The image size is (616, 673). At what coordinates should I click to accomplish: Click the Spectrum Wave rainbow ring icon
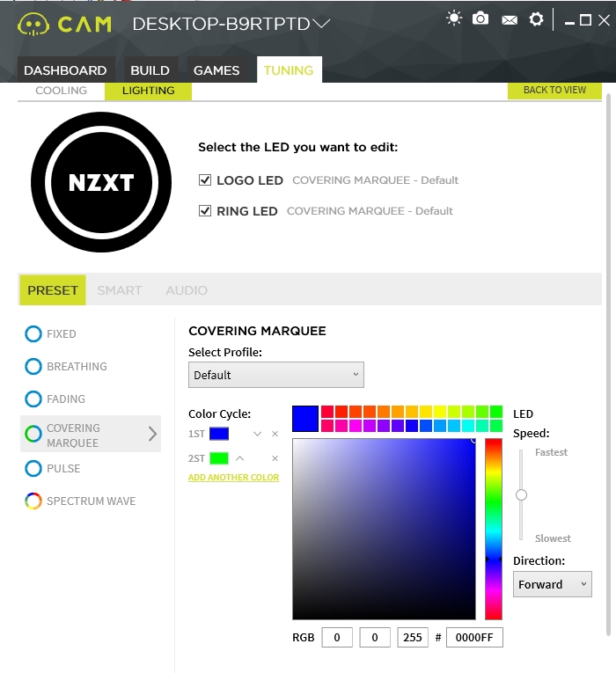click(x=33, y=501)
